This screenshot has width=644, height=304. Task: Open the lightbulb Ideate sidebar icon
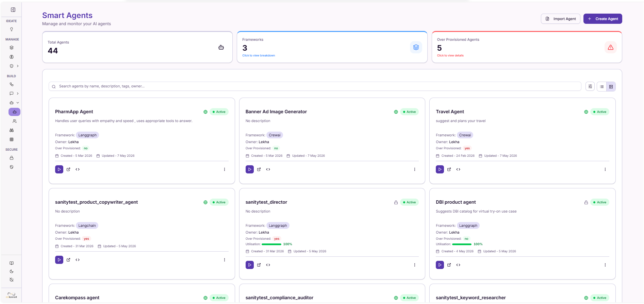(12, 29)
